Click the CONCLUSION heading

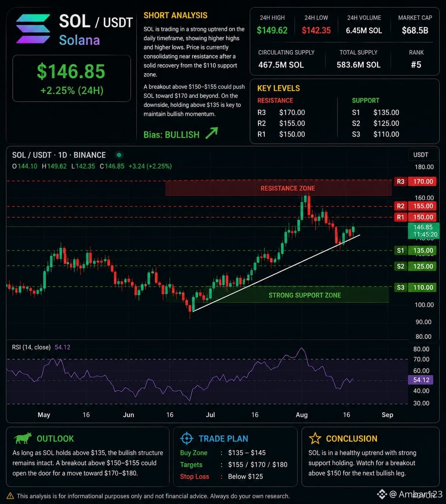[x=352, y=439]
